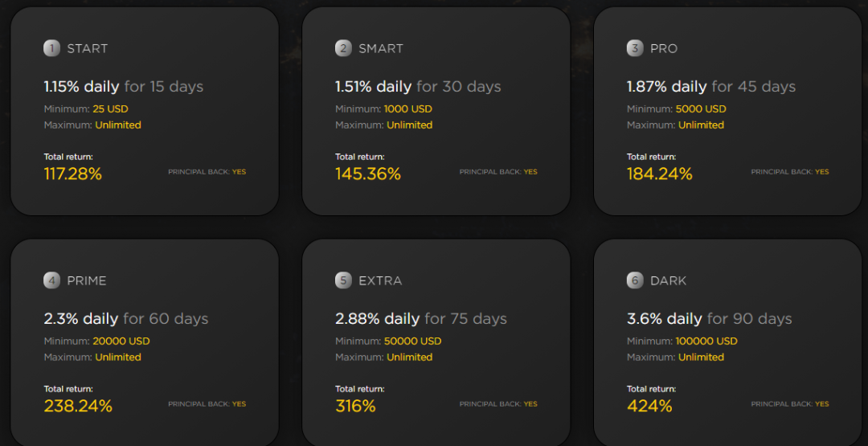Image resolution: width=868 pixels, height=446 pixels.
Task: Click the number 6 badge icon
Action: click(x=635, y=280)
